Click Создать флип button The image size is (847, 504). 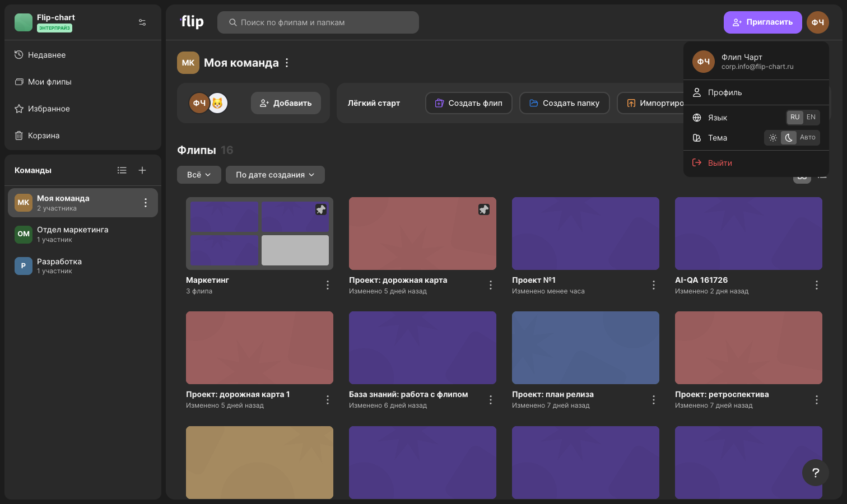coord(469,103)
